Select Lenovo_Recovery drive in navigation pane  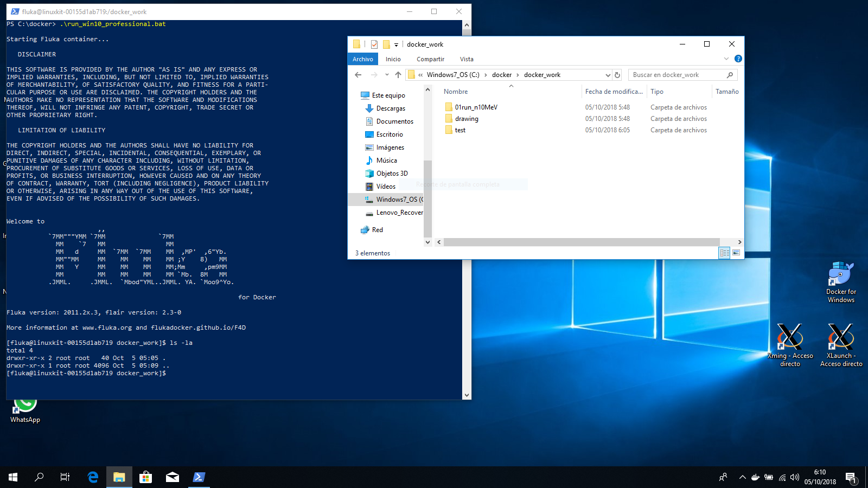coord(394,213)
